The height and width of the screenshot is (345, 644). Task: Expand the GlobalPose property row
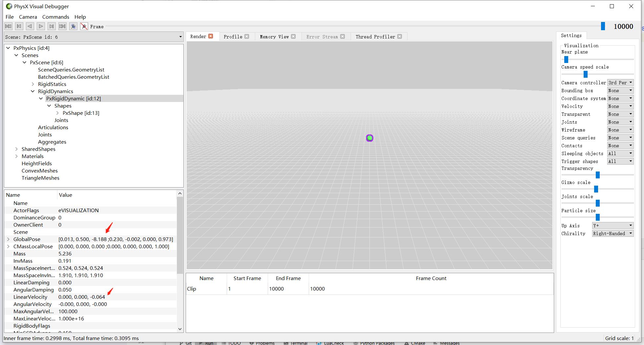point(8,239)
